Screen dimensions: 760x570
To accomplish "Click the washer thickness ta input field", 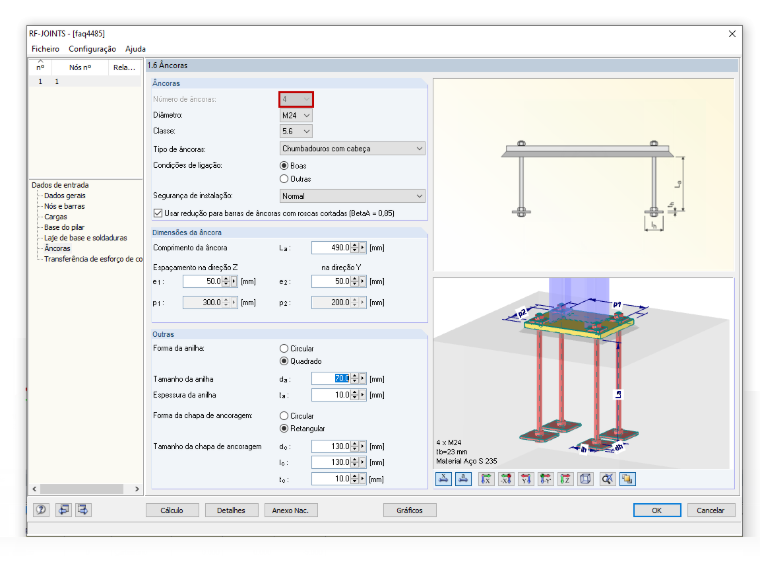I will [x=331, y=395].
